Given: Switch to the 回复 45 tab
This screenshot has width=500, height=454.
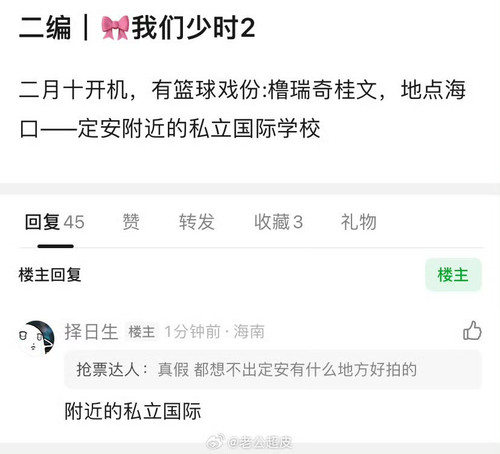Looking at the screenshot, I should pos(55,222).
